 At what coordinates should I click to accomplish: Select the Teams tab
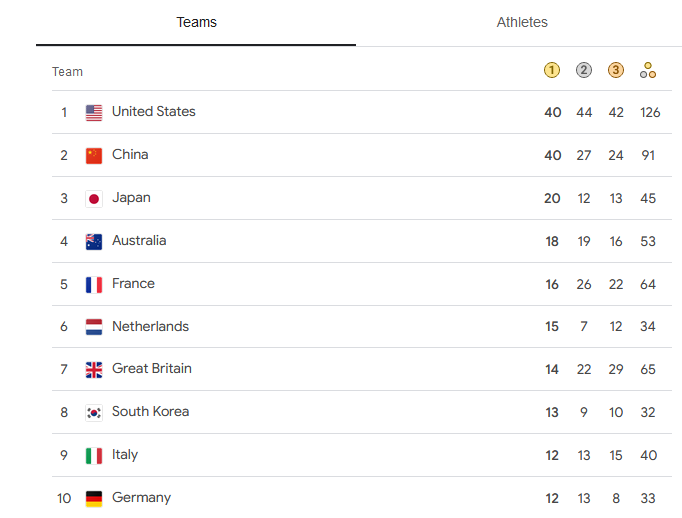coord(196,22)
